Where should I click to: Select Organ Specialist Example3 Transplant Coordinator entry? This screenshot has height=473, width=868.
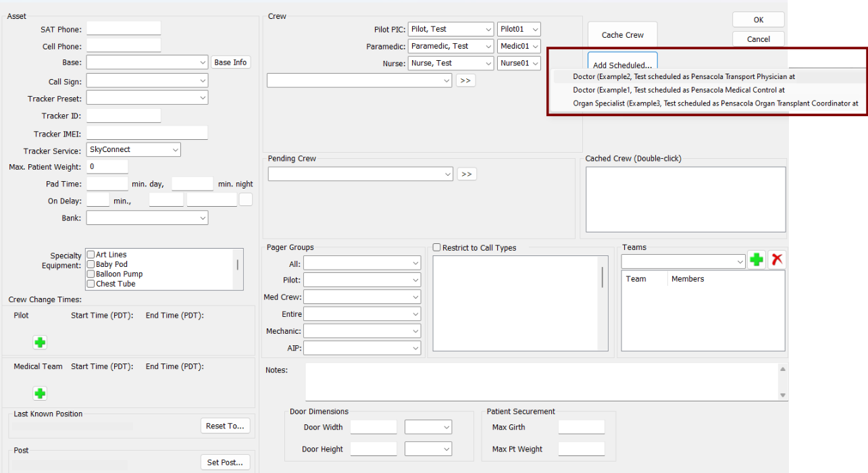(x=707, y=103)
